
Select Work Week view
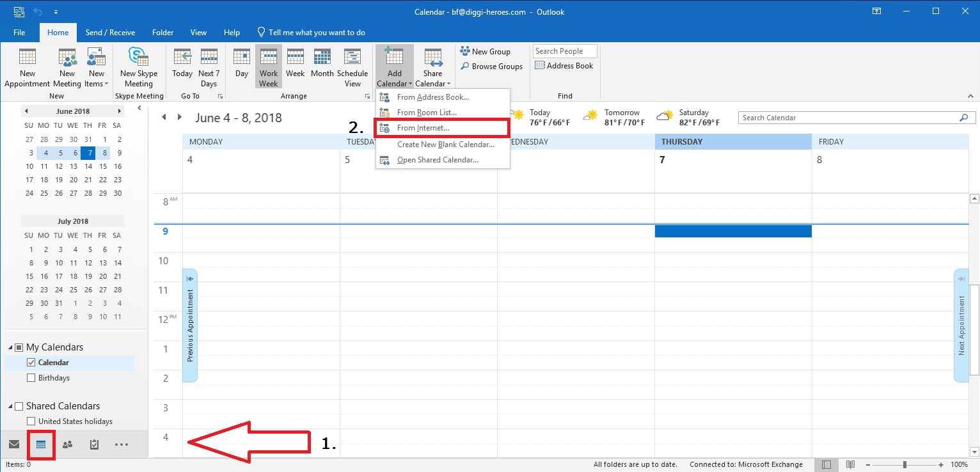tap(269, 68)
